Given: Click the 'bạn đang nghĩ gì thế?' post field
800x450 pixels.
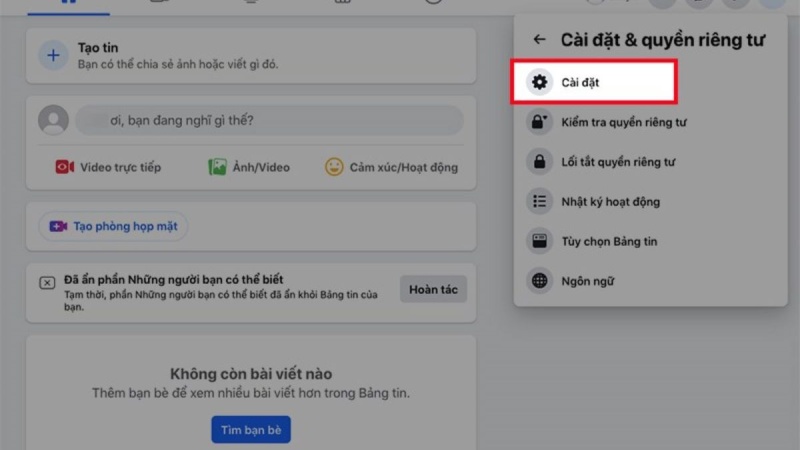Looking at the screenshot, I should [x=269, y=120].
